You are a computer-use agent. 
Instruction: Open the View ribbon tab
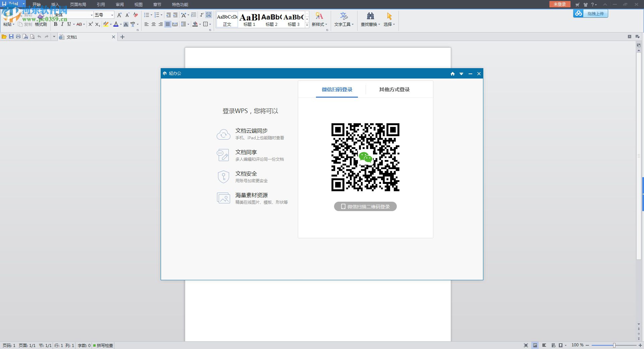coord(138,4)
